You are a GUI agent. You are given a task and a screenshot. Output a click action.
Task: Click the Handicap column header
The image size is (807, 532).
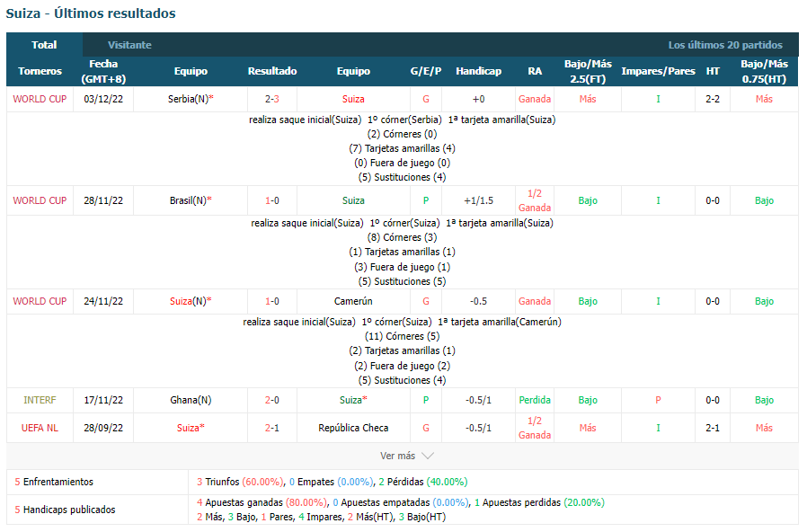[x=479, y=71]
